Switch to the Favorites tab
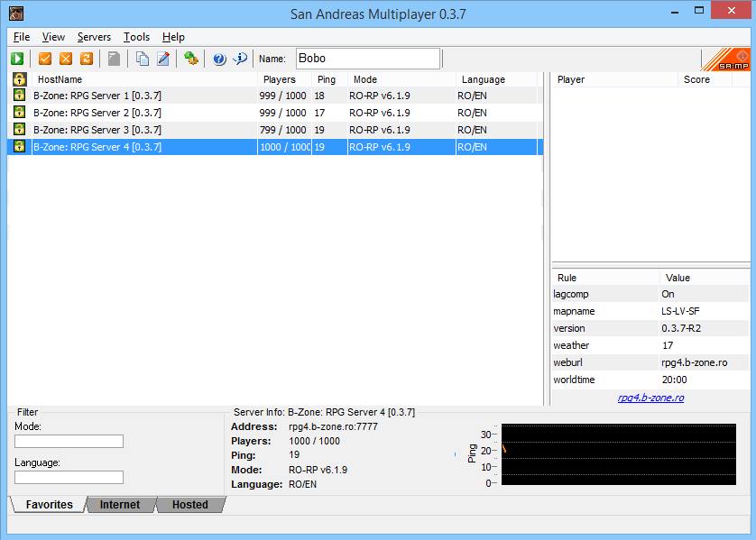Image resolution: width=756 pixels, height=540 pixels. [x=49, y=504]
